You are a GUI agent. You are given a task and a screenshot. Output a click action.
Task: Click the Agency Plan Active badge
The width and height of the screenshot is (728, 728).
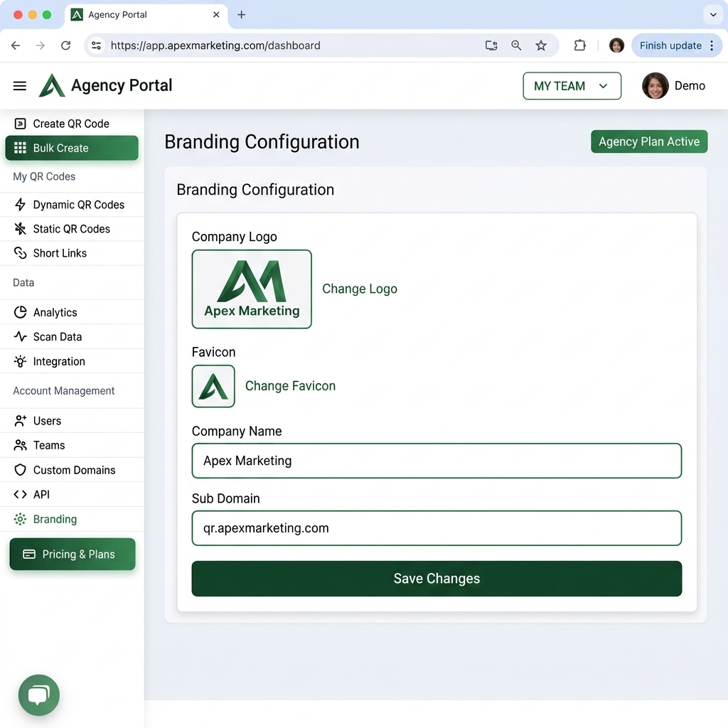coord(649,141)
